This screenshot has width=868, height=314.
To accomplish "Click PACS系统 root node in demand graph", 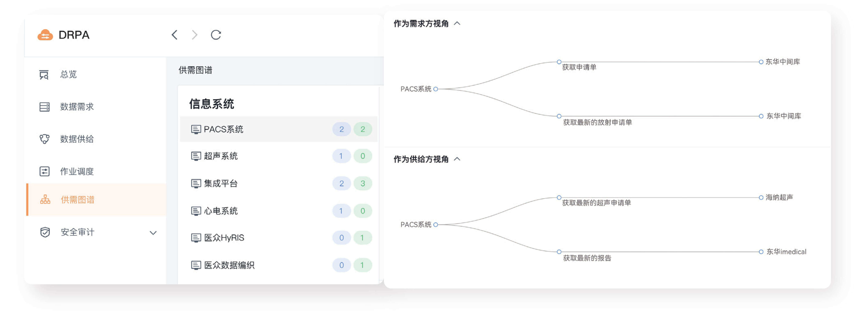I will [435, 89].
